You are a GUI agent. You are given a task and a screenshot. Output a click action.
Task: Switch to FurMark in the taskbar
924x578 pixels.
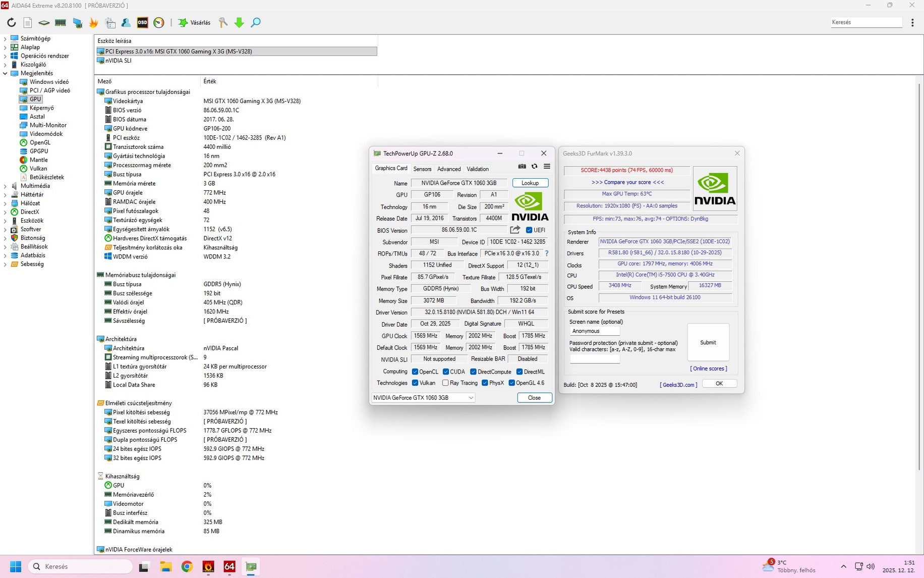pos(208,566)
